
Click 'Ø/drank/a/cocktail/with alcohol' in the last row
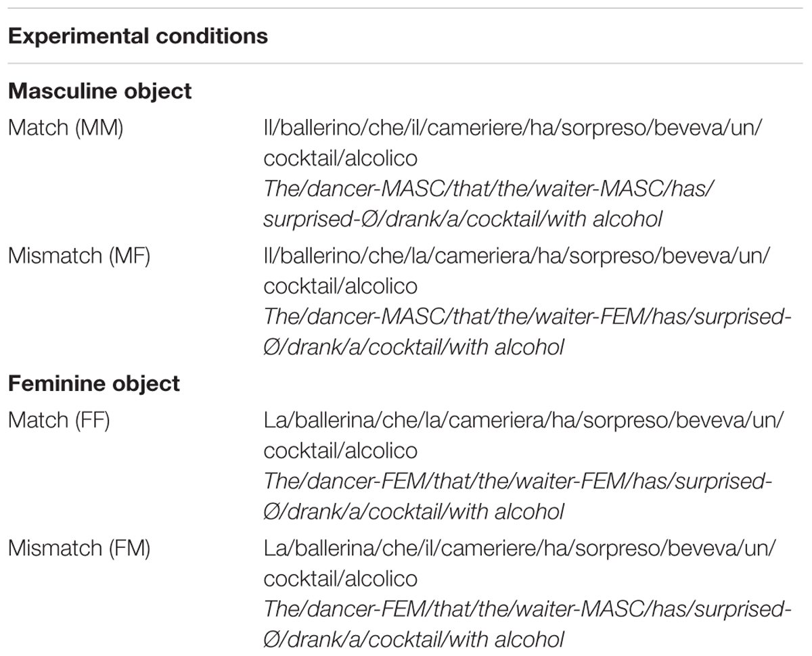tap(413, 640)
